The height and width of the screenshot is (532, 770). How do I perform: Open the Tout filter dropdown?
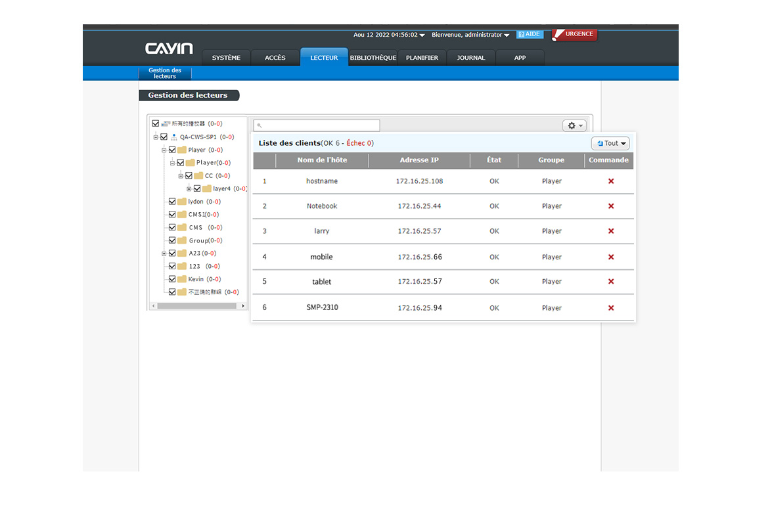pyautogui.click(x=610, y=143)
